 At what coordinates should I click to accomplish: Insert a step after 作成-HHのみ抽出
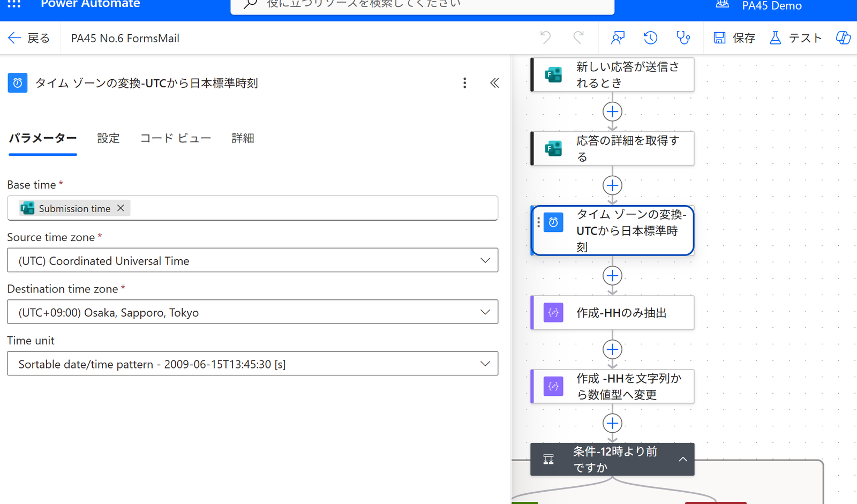[x=612, y=349]
